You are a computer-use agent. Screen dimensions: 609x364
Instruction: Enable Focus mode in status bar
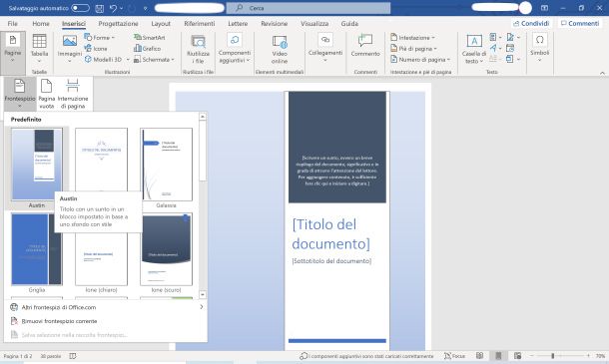(x=454, y=356)
